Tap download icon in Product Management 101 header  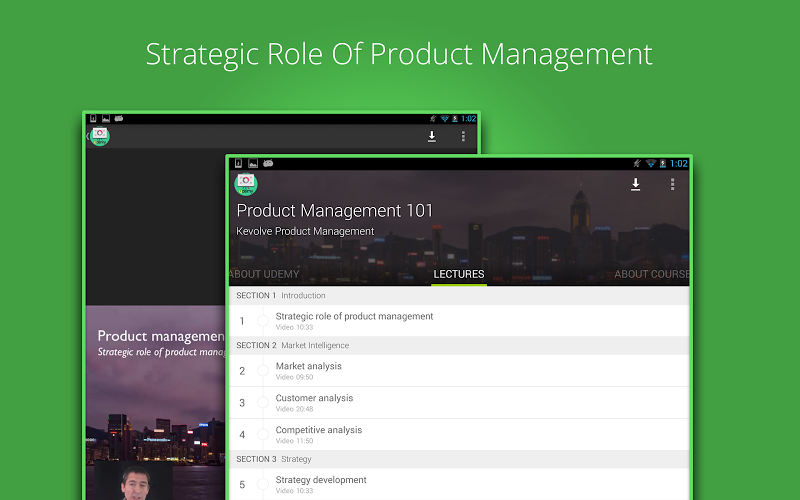(x=635, y=184)
